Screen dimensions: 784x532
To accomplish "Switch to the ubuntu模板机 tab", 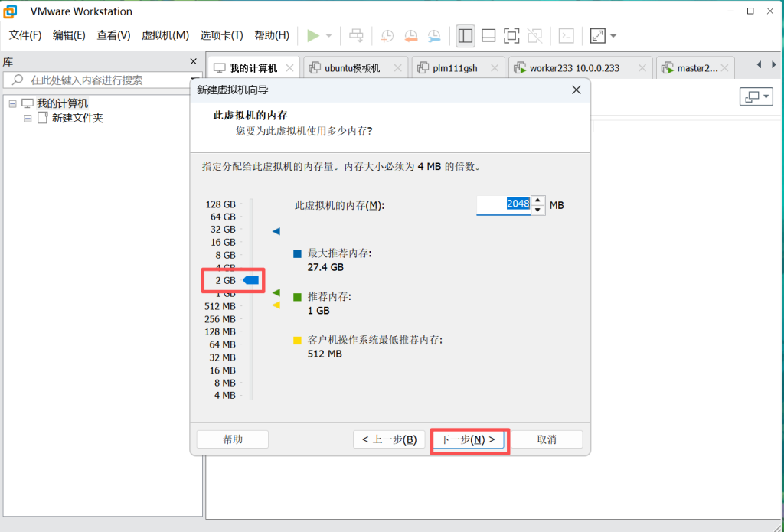I will click(351, 68).
